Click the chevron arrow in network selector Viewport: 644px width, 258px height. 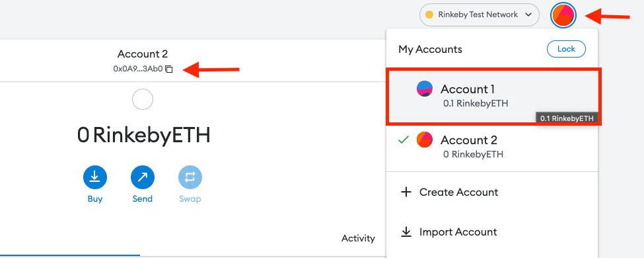528,15
